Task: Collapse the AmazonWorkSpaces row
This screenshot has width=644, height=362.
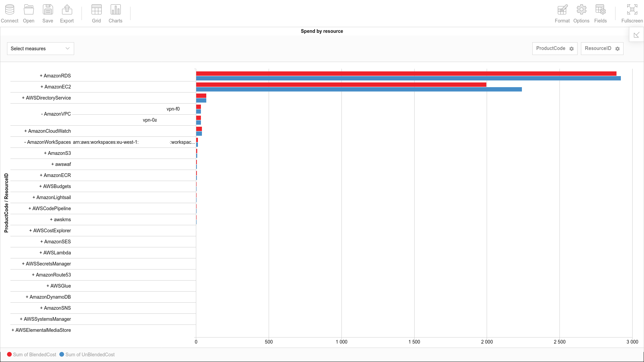Action: tap(48, 142)
